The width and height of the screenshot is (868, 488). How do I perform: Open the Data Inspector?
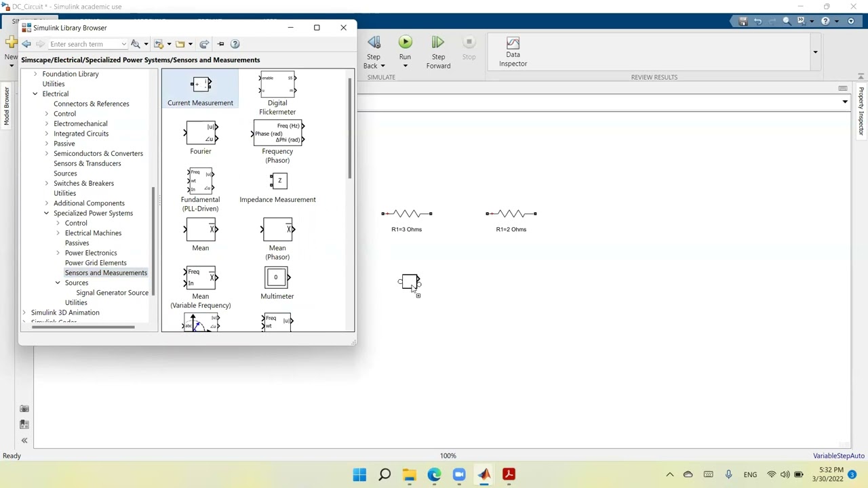513,52
